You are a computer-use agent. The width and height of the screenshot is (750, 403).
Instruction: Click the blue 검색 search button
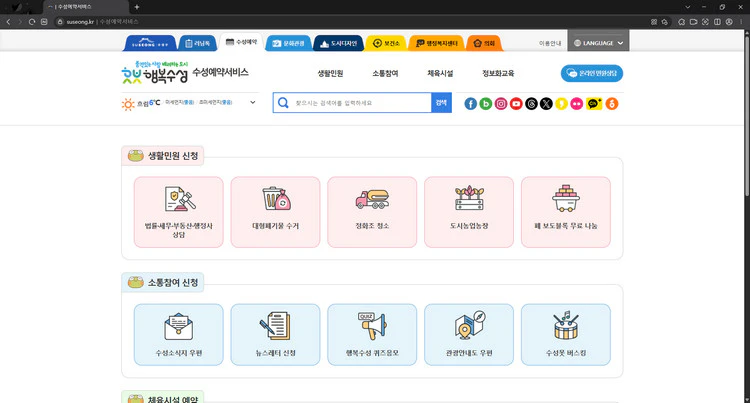pyautogui.click(x=441, y=103)
